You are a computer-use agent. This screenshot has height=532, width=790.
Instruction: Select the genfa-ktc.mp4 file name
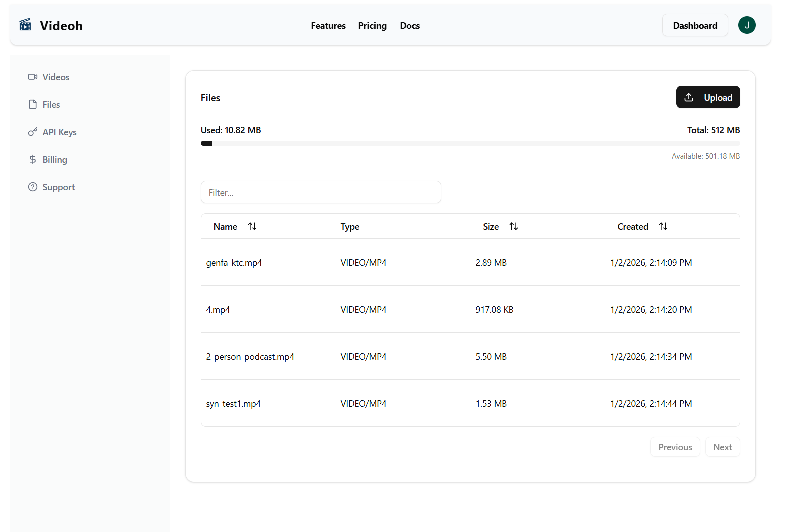pyautogui.click(x=234, y=262)
